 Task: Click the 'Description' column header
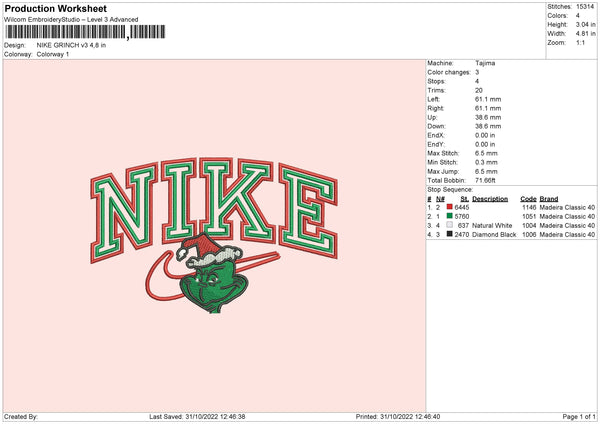pyautogui.click(x=490, y=199)
